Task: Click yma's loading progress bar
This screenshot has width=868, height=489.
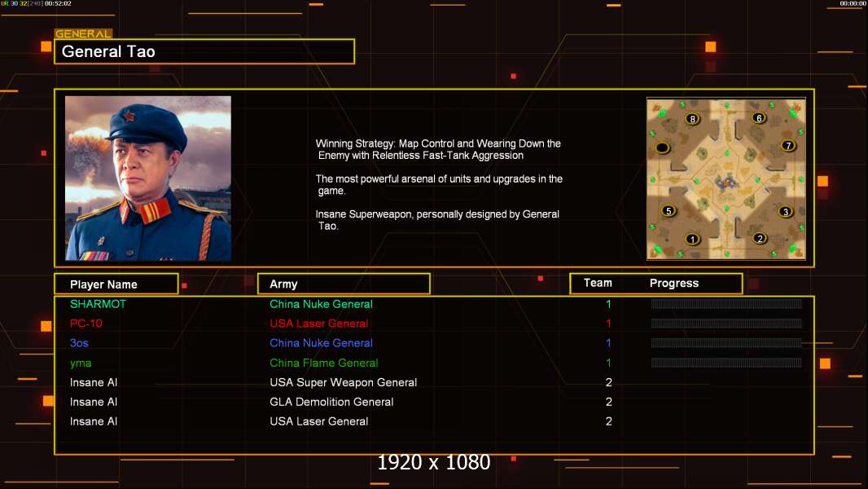Action: pos(726,363)
